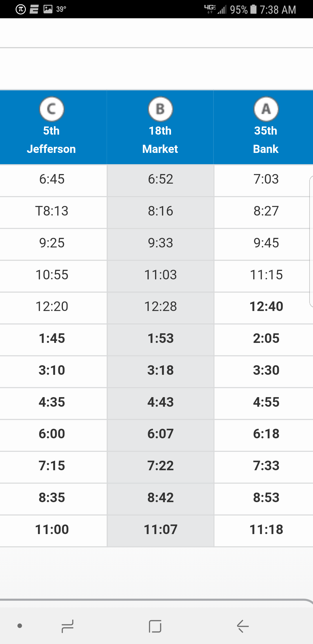Tap the picture notification icon

(x=48, y=9)
